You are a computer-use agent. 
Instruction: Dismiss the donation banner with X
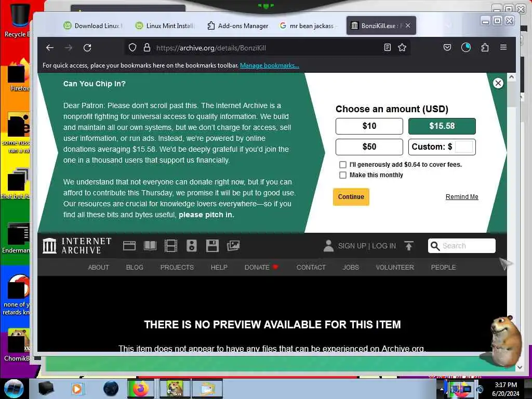click(498, 83)
